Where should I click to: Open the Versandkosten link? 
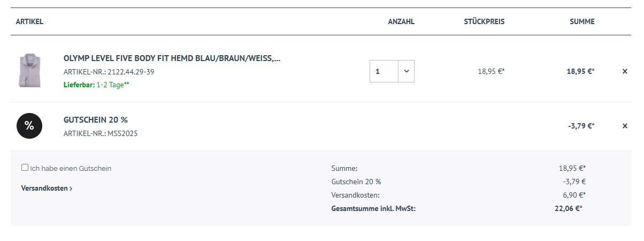coord(44,189)
